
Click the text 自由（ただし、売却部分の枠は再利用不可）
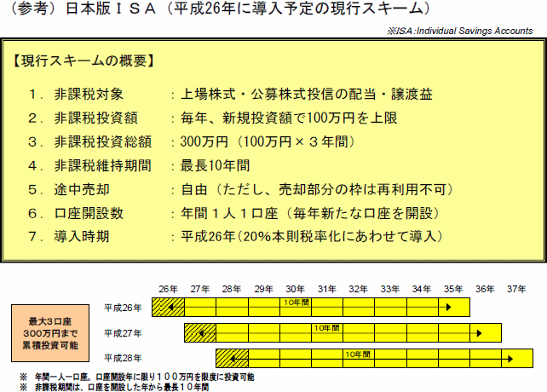pos(317,189)
